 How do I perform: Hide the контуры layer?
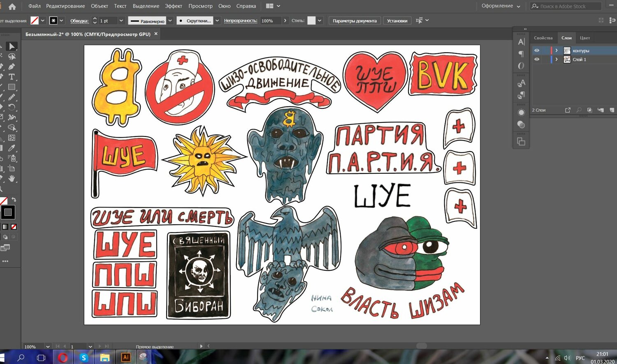coord(537,51)
